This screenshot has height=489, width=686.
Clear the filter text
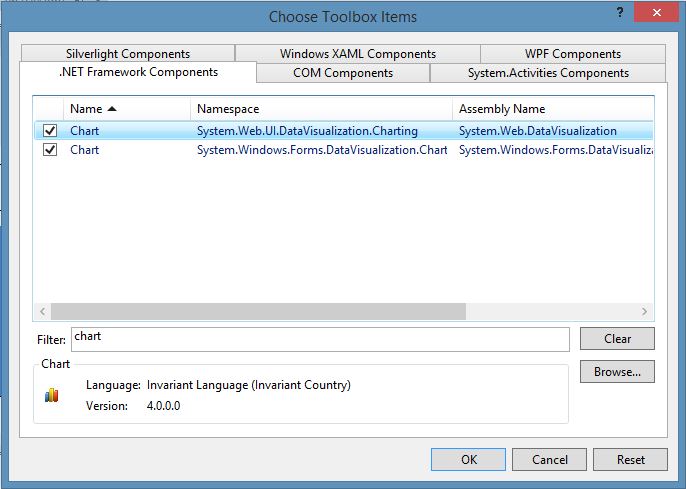coord(617,339)
